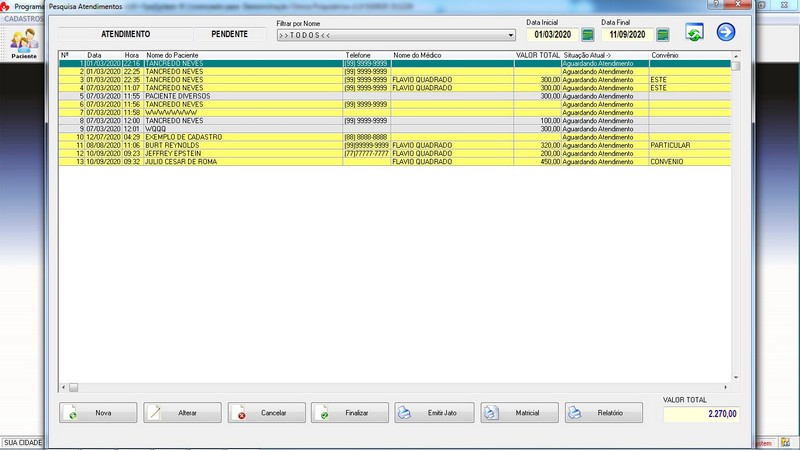This screenshot has height=450, width=800.
Task: Click the Matricial print button
Action: (x=519, y=413)
